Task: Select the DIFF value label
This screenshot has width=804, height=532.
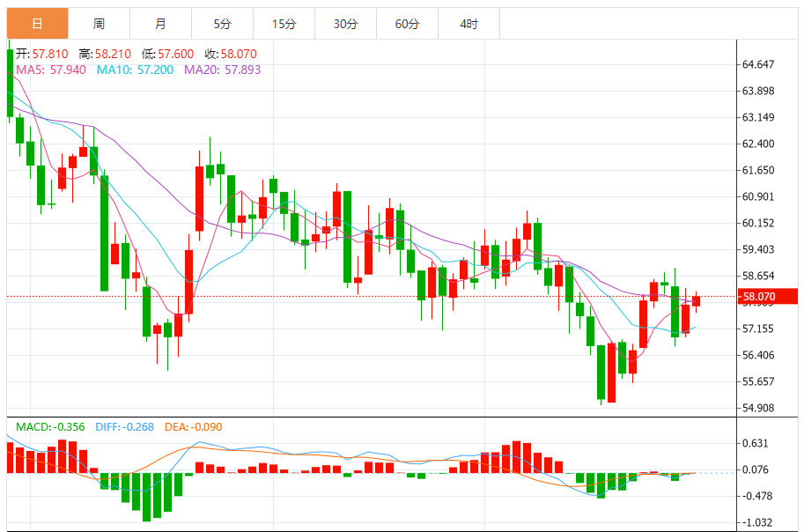Action: pos(123,427)
